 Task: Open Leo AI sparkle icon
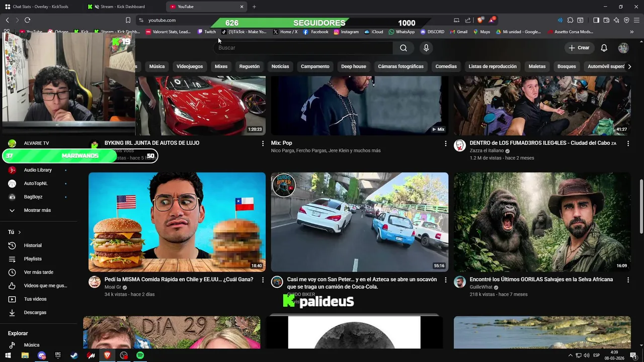616,20
